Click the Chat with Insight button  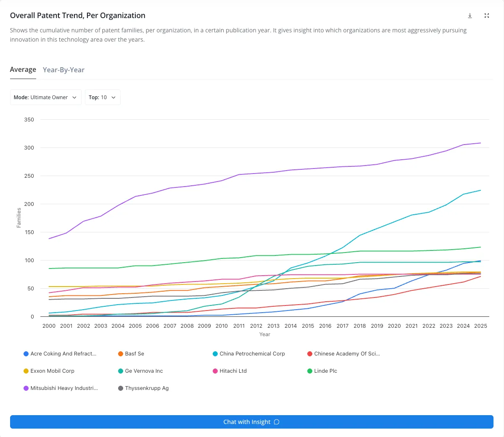pyautogui.click(x=252, y=422)
